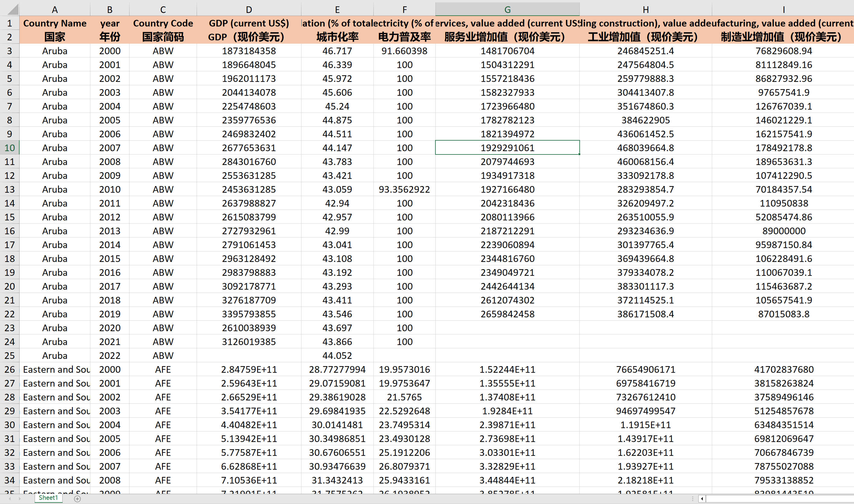
Task: Click the 城市化率 header cell
Action: point(337,37)
